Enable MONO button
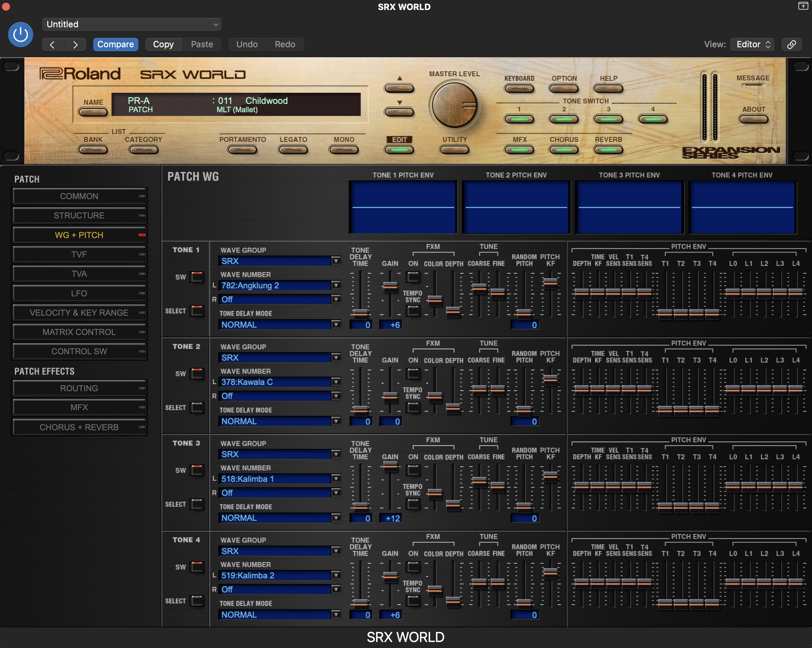The height and width of the screenshot is (648, 812). (x=344, y=150)
